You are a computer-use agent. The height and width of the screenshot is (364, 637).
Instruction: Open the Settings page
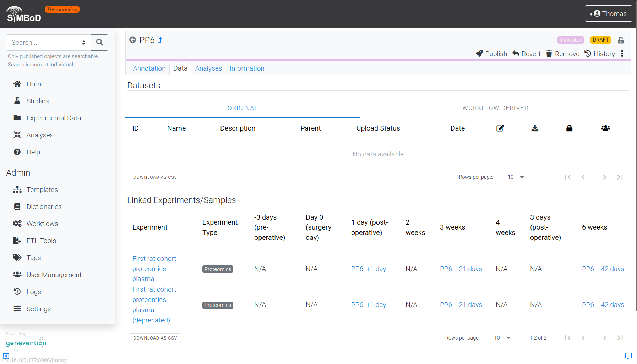pyautogui.click(x=38, y=309)
